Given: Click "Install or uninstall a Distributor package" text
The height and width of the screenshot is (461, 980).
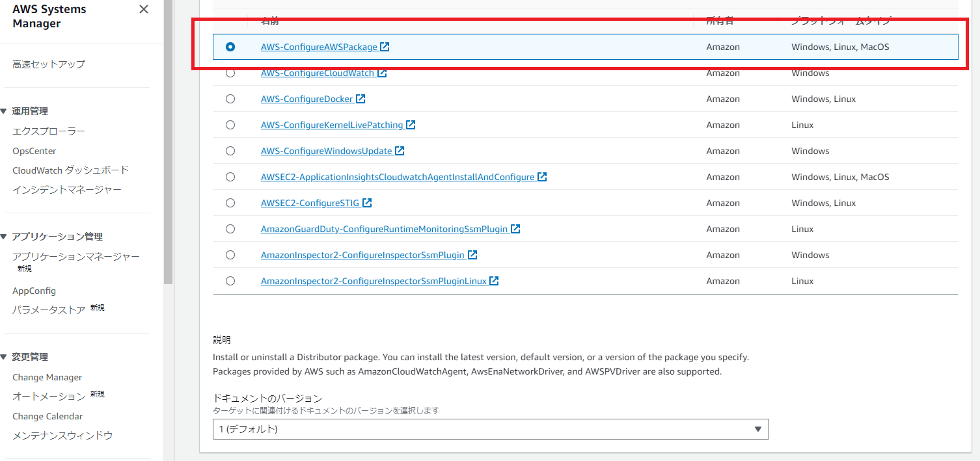Looking at the screenshot, I should pyautogui.click(x=296, y=358).
